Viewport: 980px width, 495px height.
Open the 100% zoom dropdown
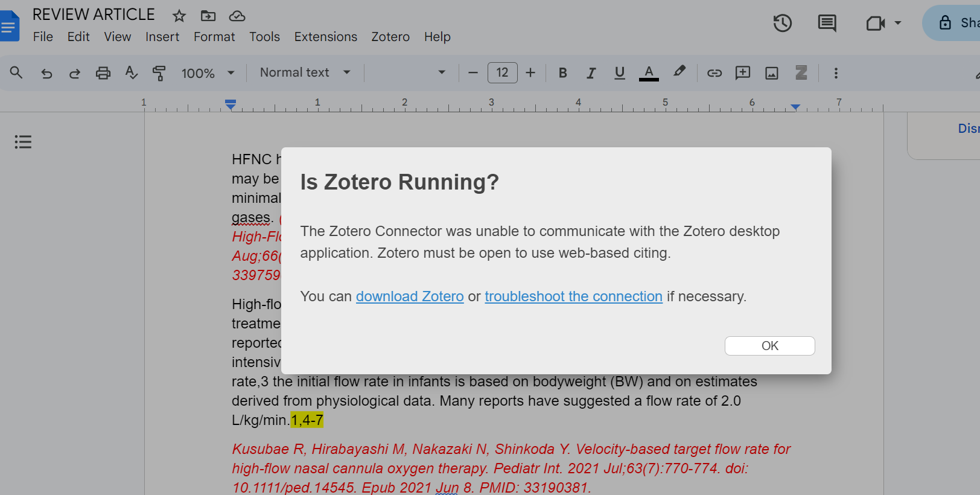208,73
